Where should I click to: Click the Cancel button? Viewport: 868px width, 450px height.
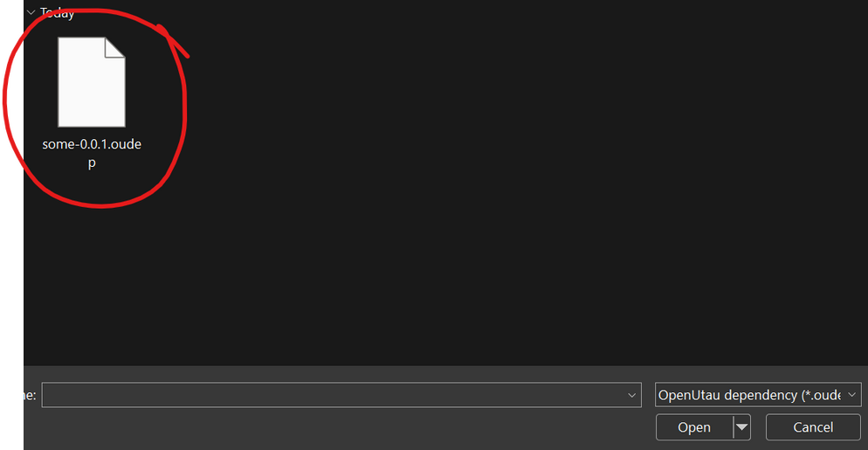pyautogui.click(x=813, y=427)
